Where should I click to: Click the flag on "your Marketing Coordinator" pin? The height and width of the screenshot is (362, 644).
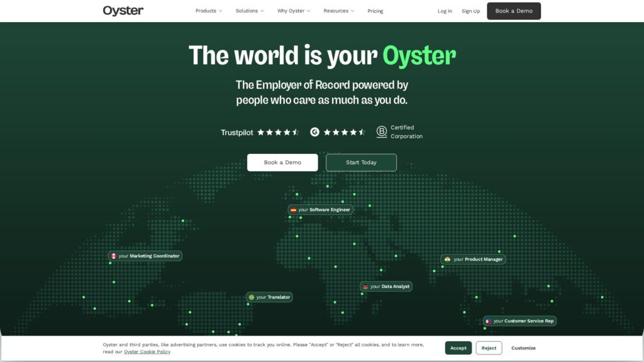[114, 256]
